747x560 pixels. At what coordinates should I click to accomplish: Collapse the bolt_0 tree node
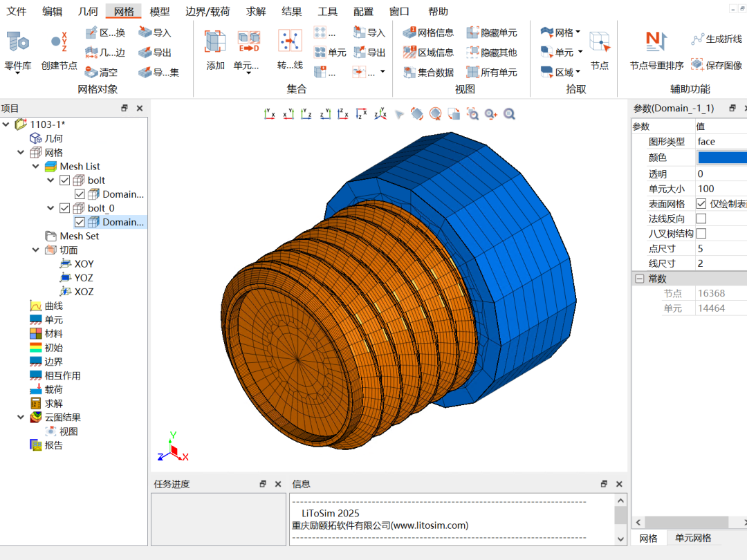pyautogui.click(x=50, y=208)
